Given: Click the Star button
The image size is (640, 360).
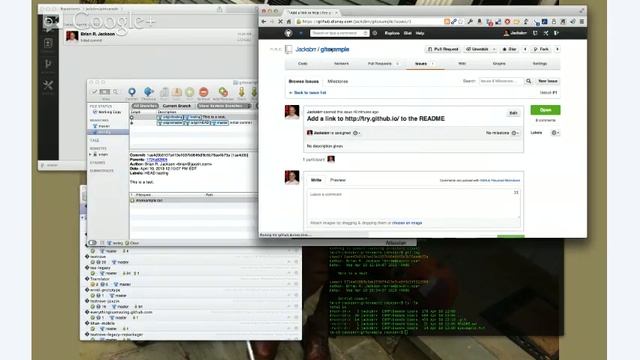Looking at the screenshot, I should (509, 49).
